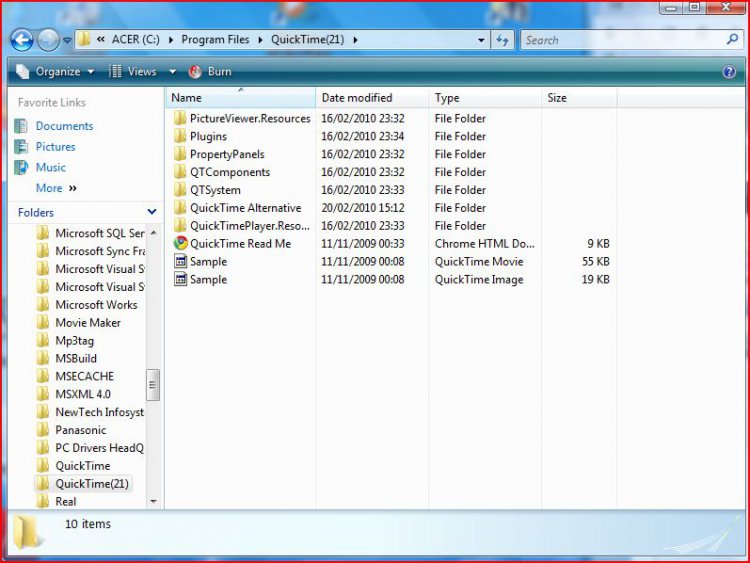Click the folder tree scrollbar thumb

[153, 385]
